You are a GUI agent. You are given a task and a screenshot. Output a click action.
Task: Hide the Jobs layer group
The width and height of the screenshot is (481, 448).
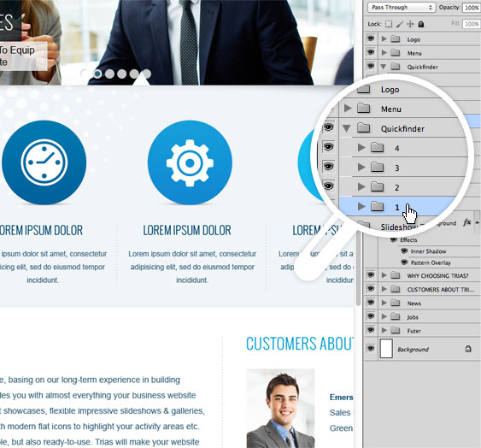click(371, 316)
